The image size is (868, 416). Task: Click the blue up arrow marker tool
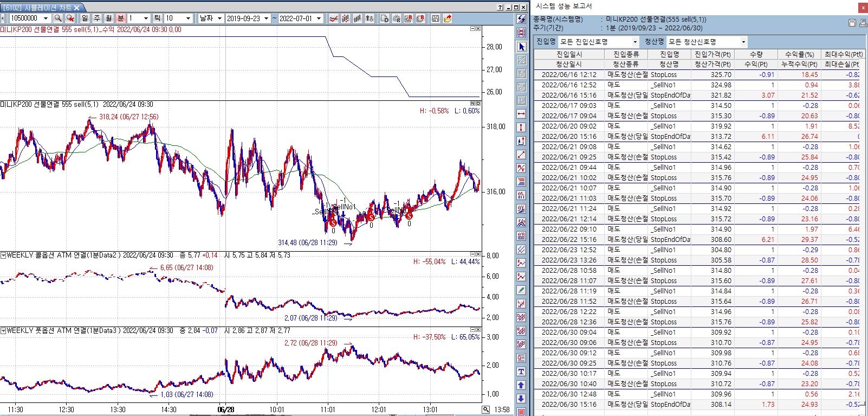click(x=521, y=385)
